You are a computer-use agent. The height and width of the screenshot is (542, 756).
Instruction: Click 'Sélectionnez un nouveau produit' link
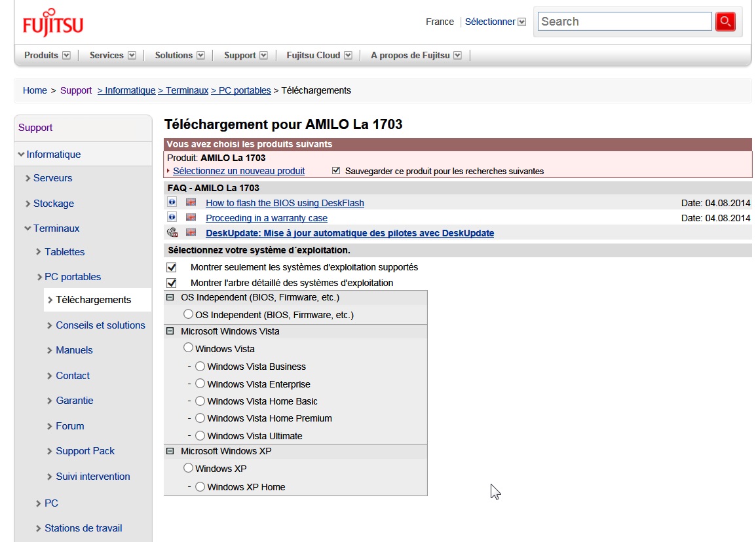[238, 171]
